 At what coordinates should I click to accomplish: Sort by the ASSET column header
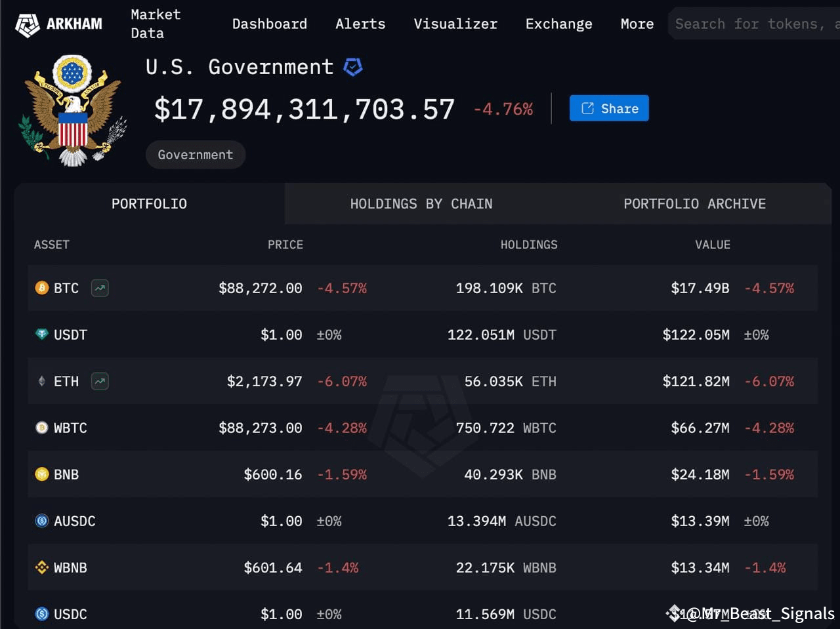(52, 245)
